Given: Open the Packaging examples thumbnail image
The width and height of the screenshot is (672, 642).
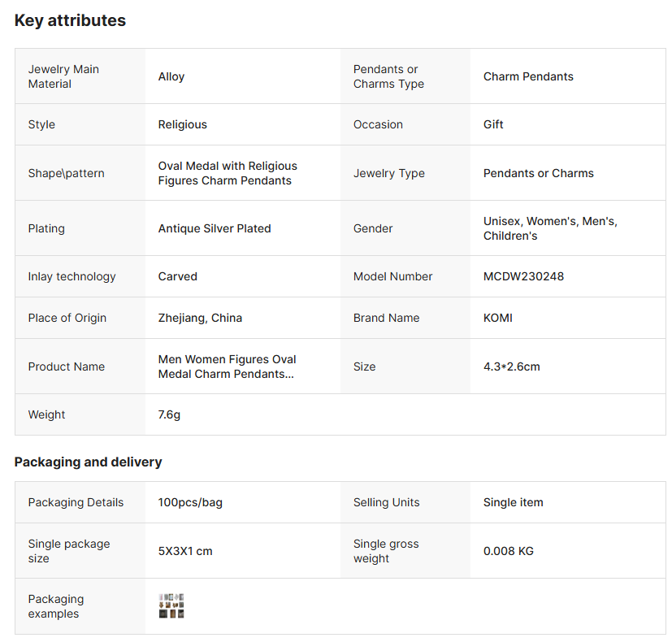Looking at the screenshot, I should coord(171,606).
